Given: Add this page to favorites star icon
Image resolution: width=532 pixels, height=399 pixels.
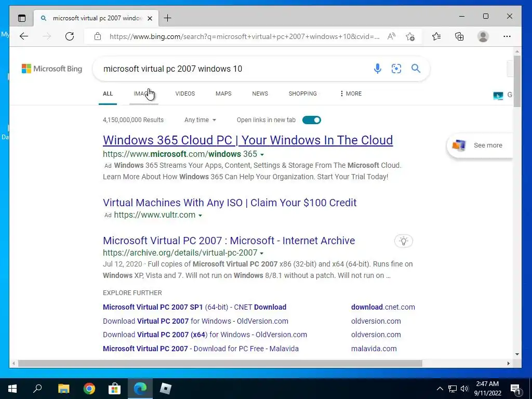Looking at the screenshot, I should [x=410, y=36].
